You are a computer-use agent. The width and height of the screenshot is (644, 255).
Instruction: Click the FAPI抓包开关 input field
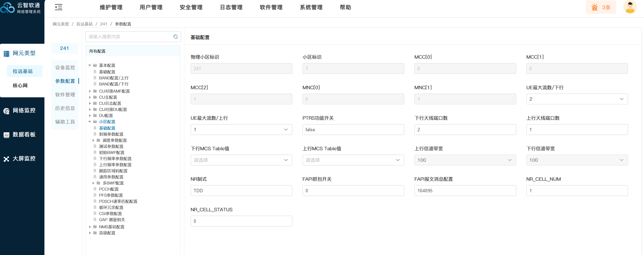(x=353, y=191)
